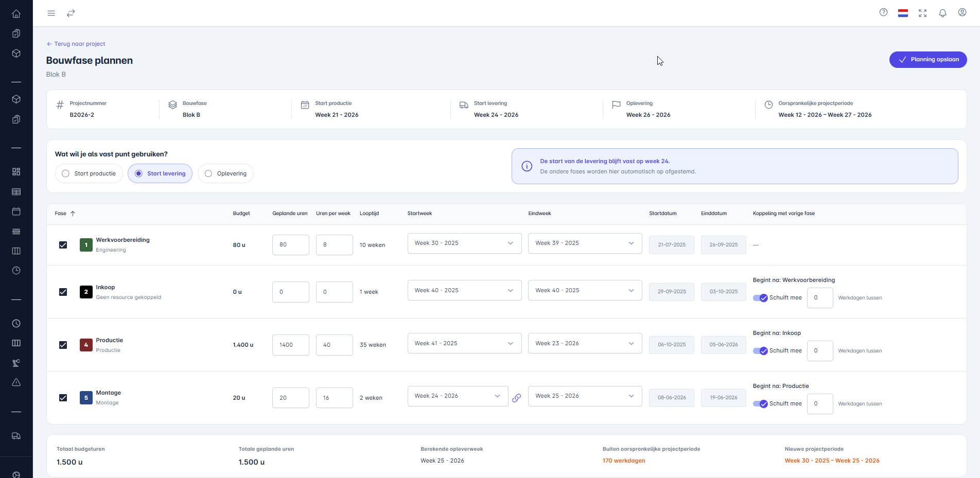Open Eindweek dropdown Week 39 - 2025
The width and height of the screenshot is (980, 478).
pos(585,243)
